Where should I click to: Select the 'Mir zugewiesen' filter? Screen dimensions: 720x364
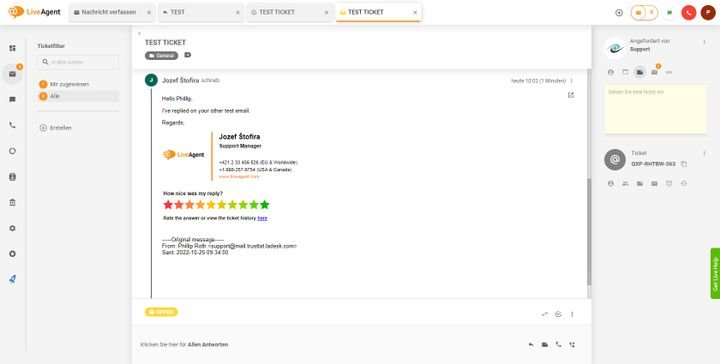[69, 84]
